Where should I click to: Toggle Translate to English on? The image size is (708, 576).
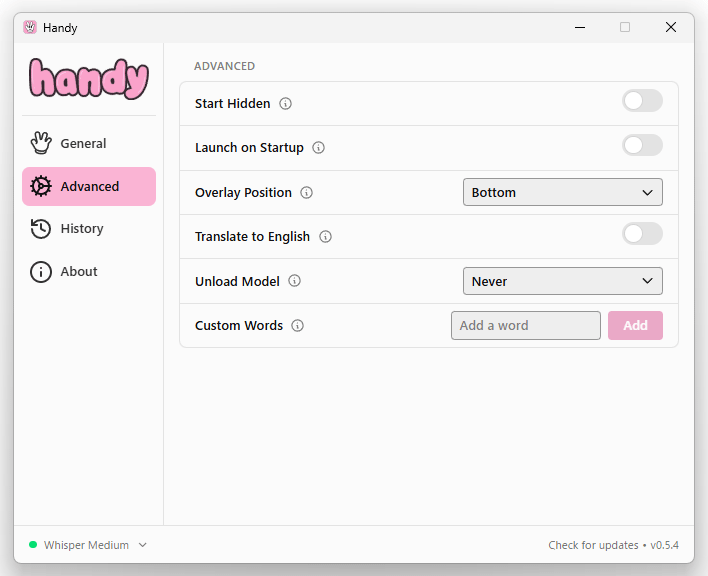(x=642, y=234)
